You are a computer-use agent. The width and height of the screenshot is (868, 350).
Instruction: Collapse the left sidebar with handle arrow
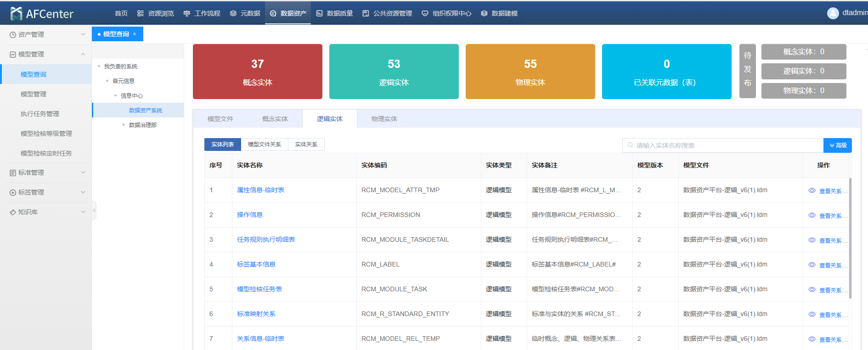pyautogui.click(x=94, y=211)
